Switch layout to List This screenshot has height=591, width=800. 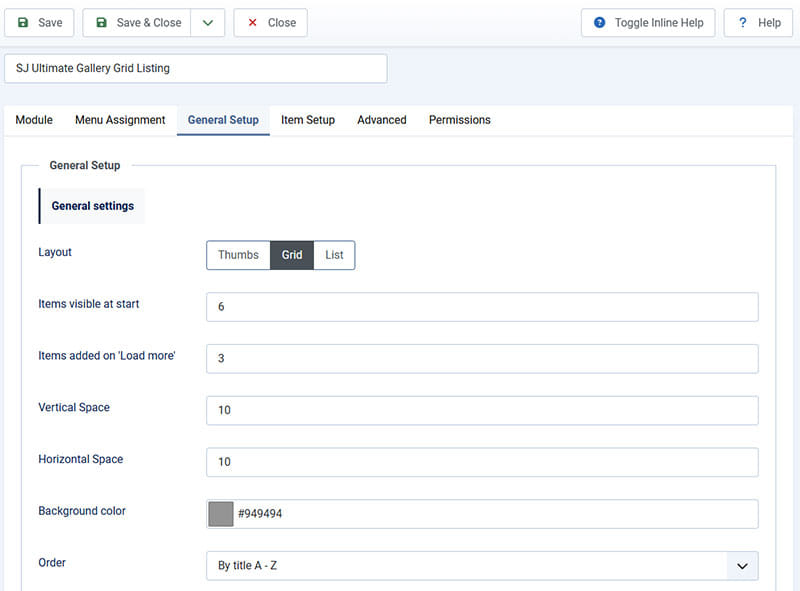point(334,255)
